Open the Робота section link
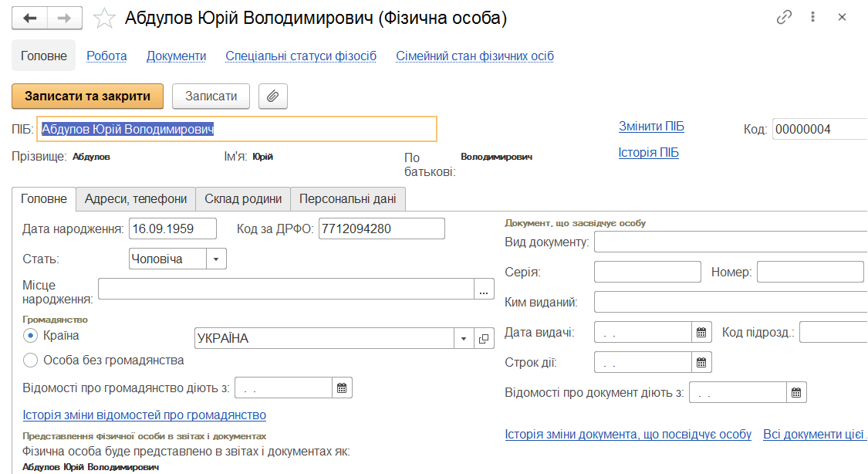 [x=106, y=56]
